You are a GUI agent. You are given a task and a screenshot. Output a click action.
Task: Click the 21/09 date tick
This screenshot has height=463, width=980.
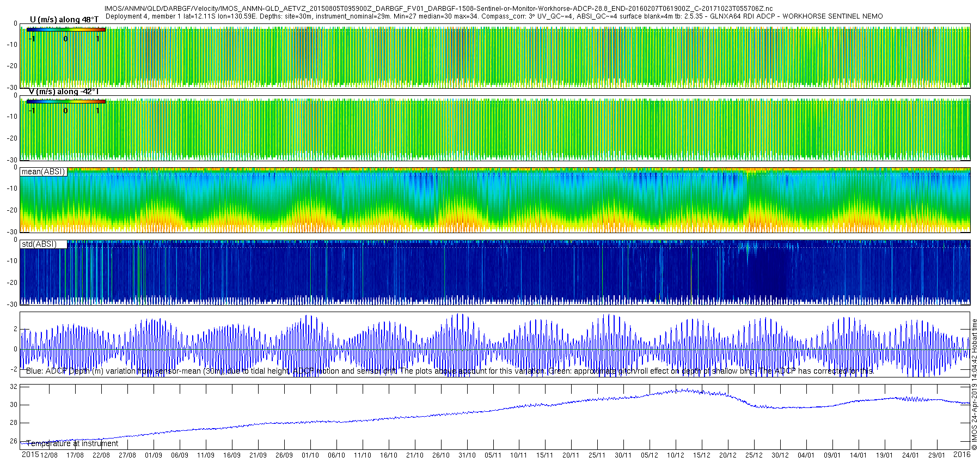(258, 455)
